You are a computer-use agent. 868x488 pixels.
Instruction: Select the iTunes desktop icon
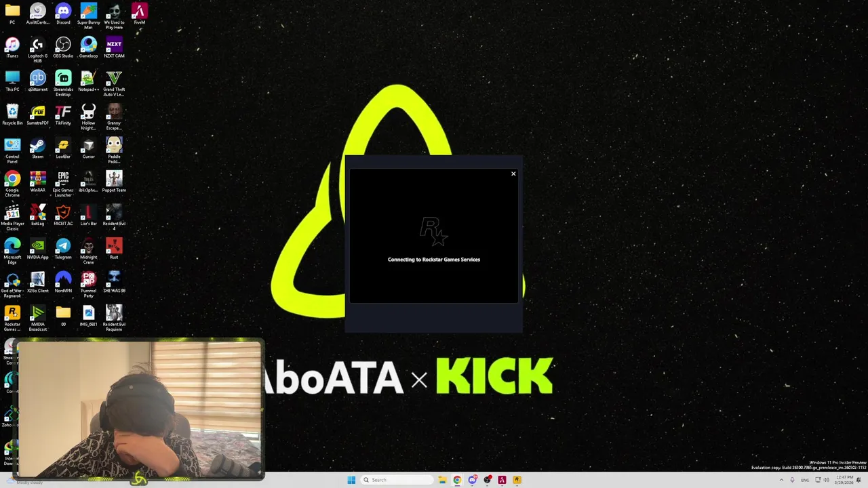pos(12,48)
